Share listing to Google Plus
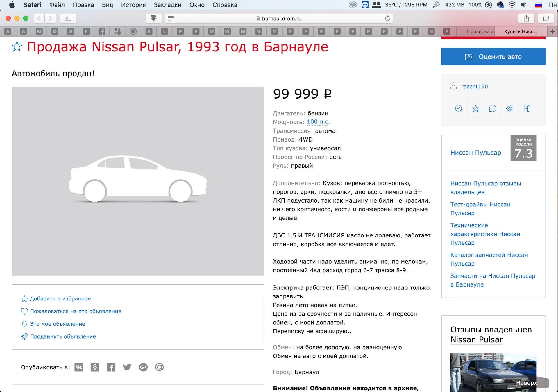This screenshot has height=392, width=558. click(x=143, y=367)
